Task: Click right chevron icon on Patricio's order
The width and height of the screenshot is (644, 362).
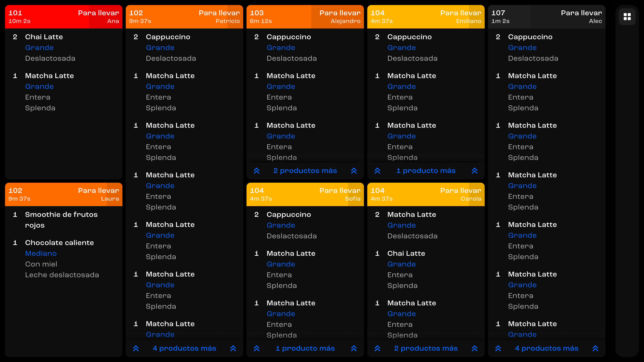Action: coord(233,348)
